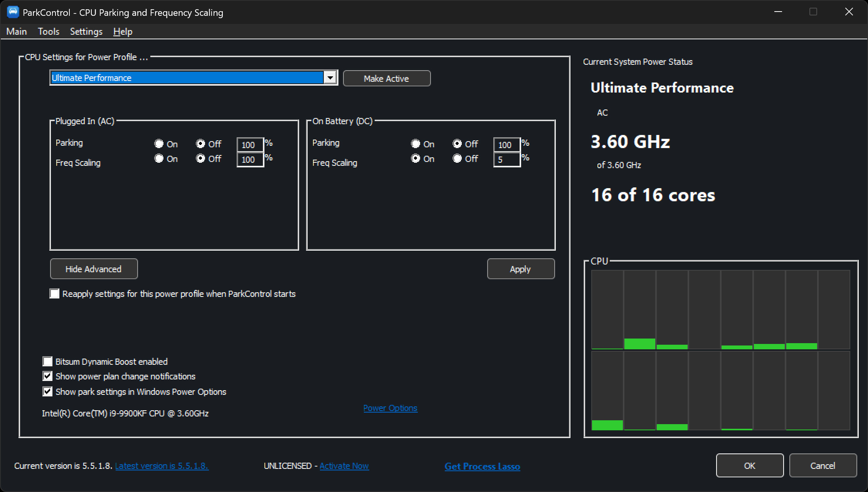Screen dimensions: 868x492
Task: Set DC Parking to On
Action: point(415,144)
